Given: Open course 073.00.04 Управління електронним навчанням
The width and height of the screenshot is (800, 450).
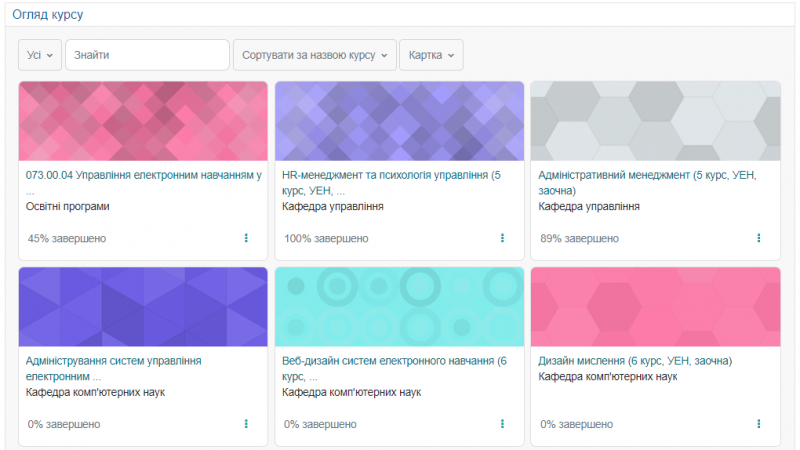Looking at the screenshot, I should click(143, 175).
